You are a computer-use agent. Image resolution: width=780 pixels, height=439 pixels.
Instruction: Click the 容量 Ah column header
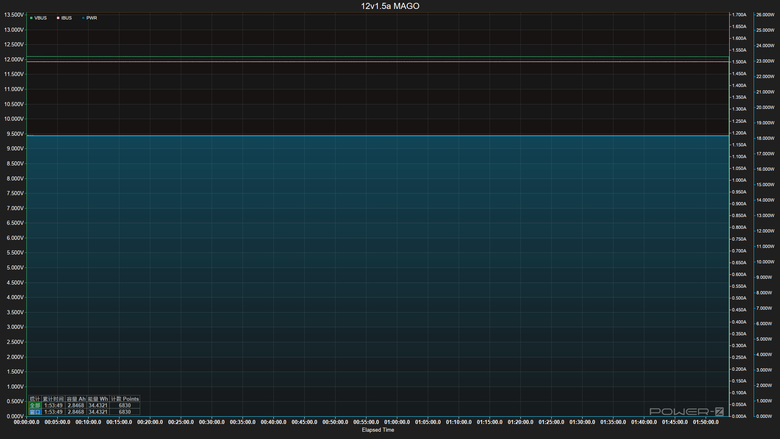(x=76, y=399)
